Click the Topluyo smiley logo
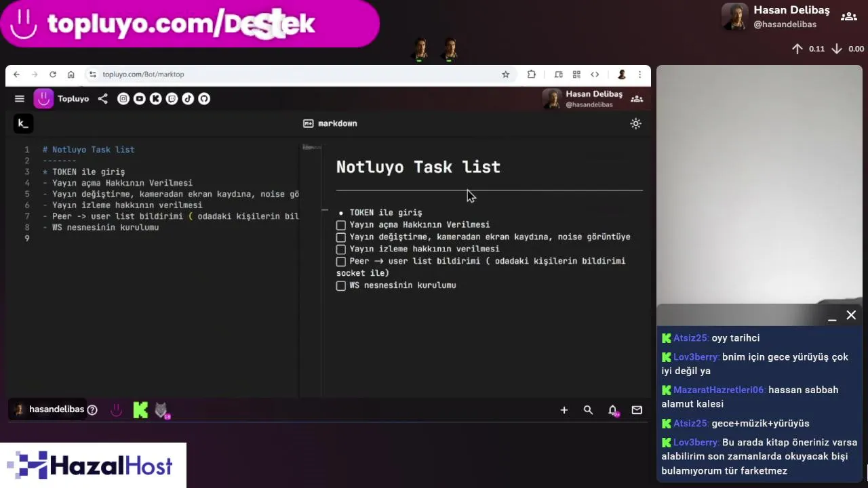 (x=44, y=99)
